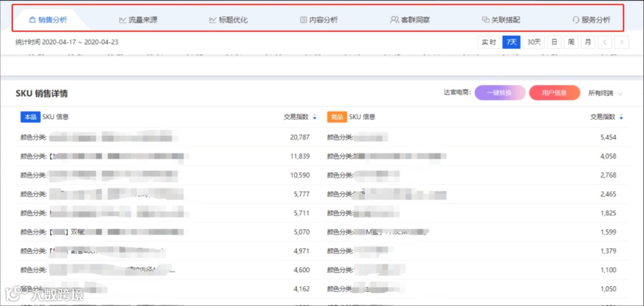Screen dimensions: 644x306
Task: Click the 本品 index value 5,711
Action: click(x=302, y=213)
